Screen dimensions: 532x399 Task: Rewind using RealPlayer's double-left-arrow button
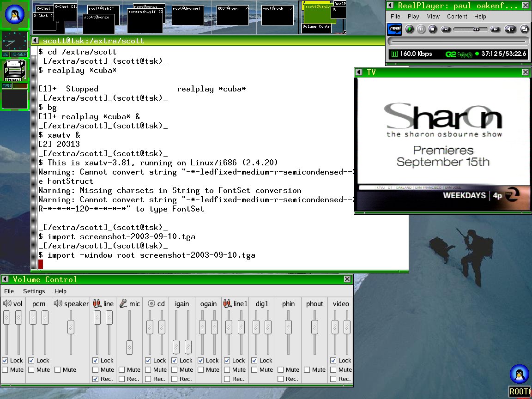pos(446,30)
